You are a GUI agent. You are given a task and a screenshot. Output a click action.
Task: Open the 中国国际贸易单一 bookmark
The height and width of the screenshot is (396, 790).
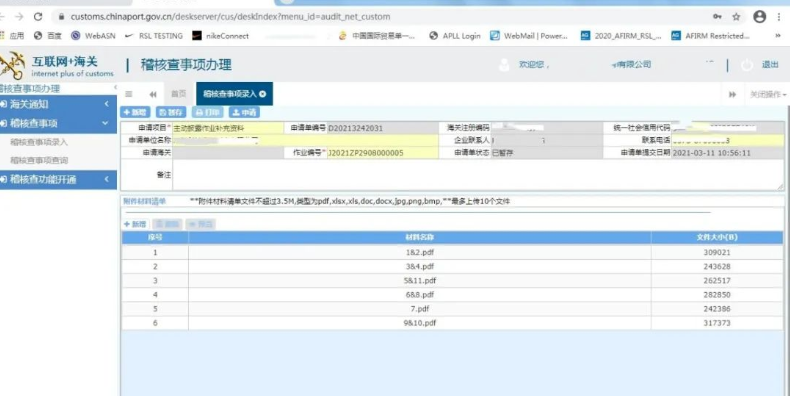377,36
